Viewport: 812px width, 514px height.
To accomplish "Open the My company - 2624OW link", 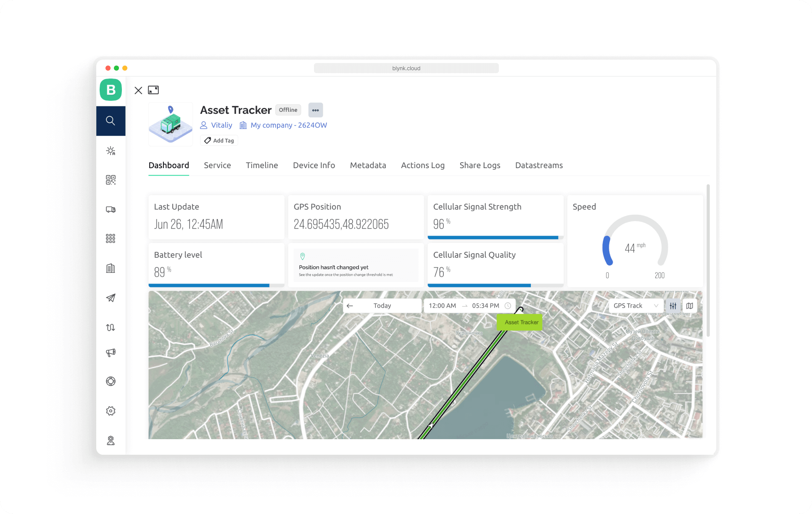I will click(288, 125).
